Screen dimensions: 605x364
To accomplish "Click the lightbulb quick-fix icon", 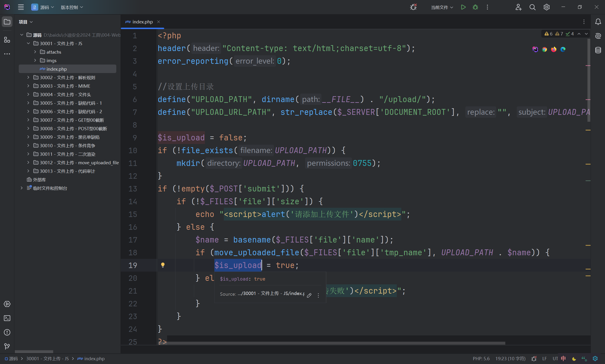I will (x=163, y=265).
